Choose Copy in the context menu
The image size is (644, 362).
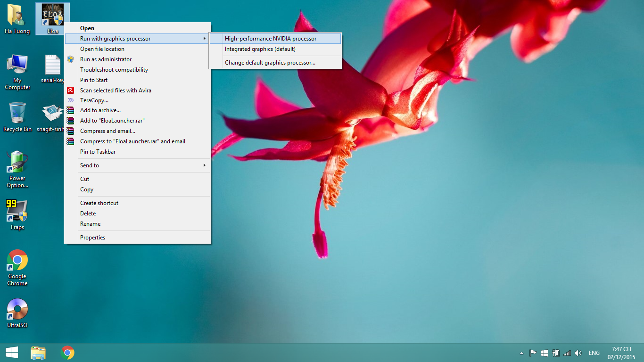coord(137,189)
